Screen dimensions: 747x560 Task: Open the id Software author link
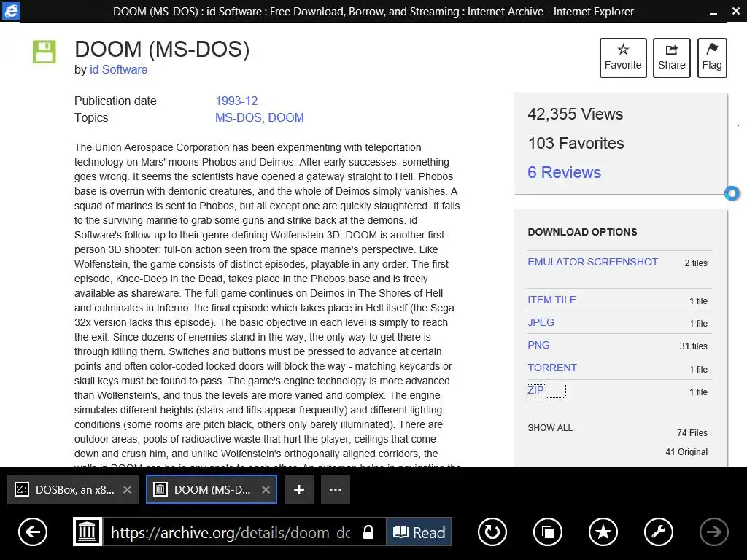pos(119,69)
